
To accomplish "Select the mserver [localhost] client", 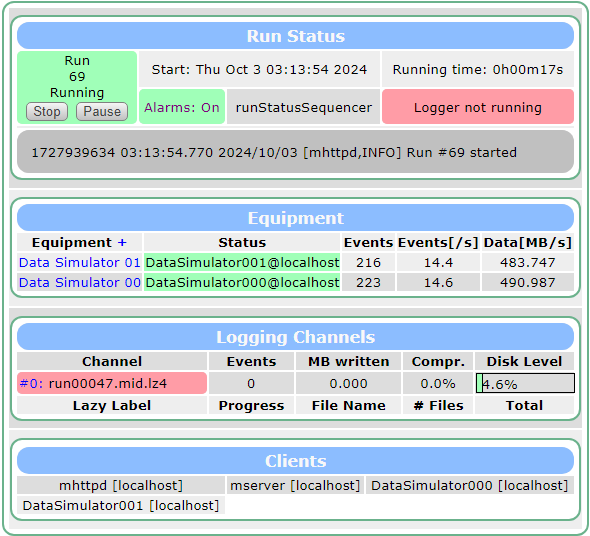I will pos(295,485).
